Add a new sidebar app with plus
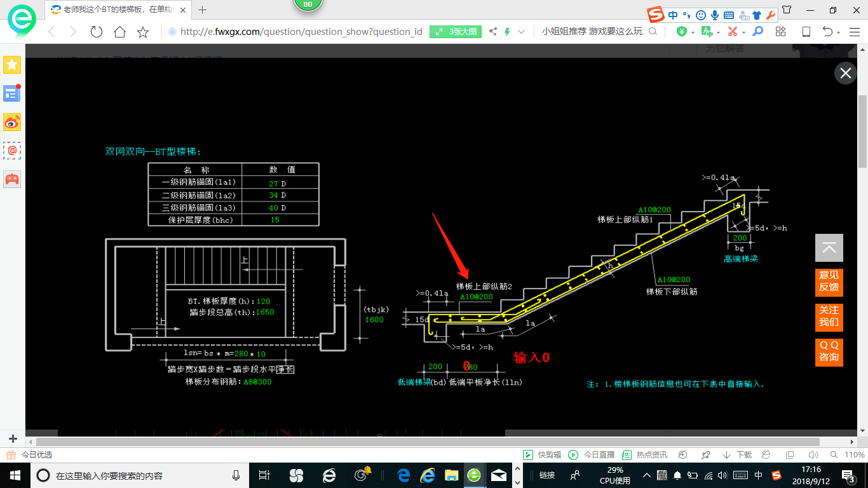Screen dimensions: 868x488 coord(13,439)
